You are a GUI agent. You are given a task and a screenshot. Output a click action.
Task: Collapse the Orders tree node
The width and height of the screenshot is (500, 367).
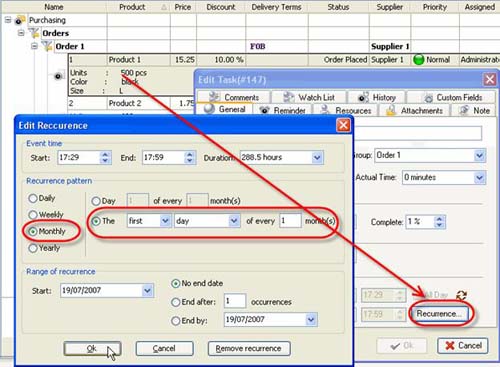pos(21,33)
